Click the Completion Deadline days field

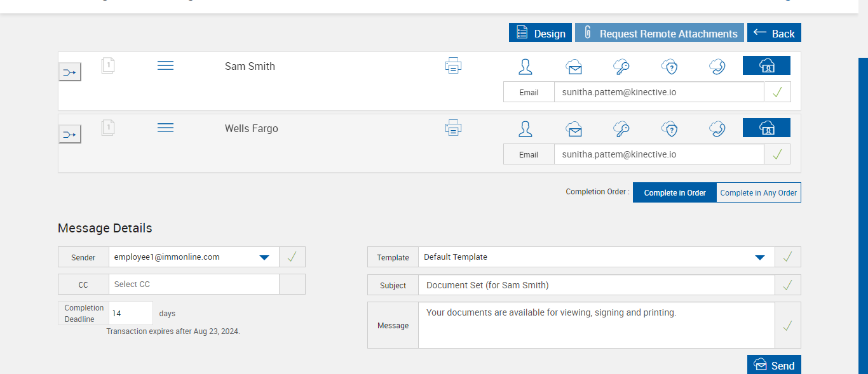coord(131,313)
